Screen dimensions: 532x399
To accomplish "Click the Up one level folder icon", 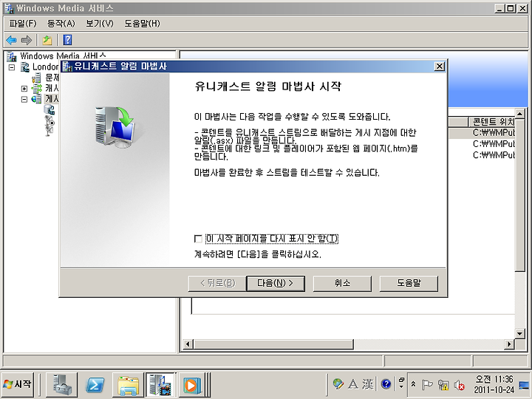I will coord(47,40).
